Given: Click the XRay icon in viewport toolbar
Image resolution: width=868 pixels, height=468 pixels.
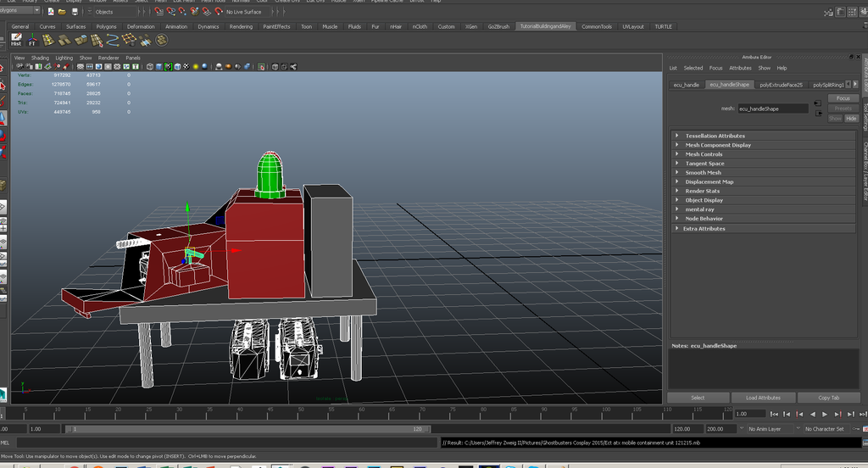Looking at the screenshot, I should 275,66.
